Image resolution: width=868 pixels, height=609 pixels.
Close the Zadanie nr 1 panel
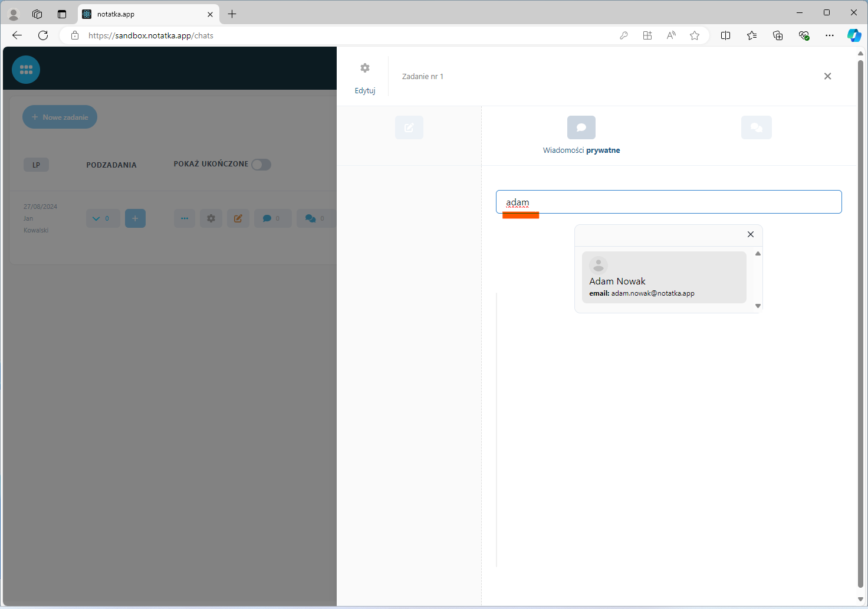click(827, 76)
